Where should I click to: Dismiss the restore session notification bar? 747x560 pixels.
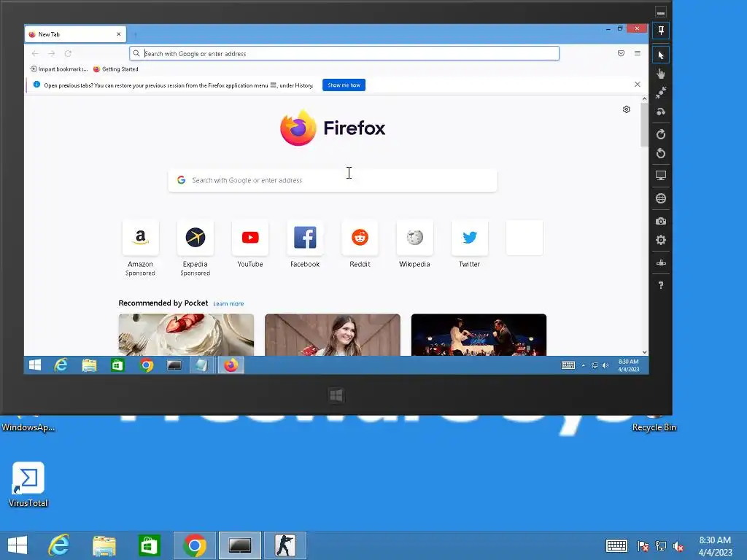[x=638, y=85]
